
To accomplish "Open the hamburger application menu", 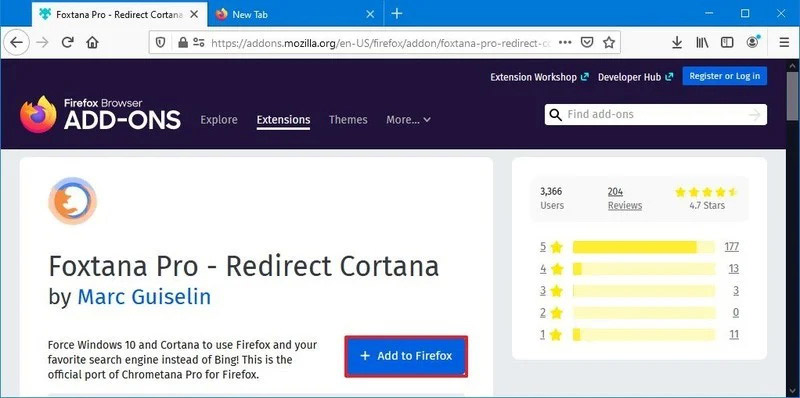I will [785, 42].
